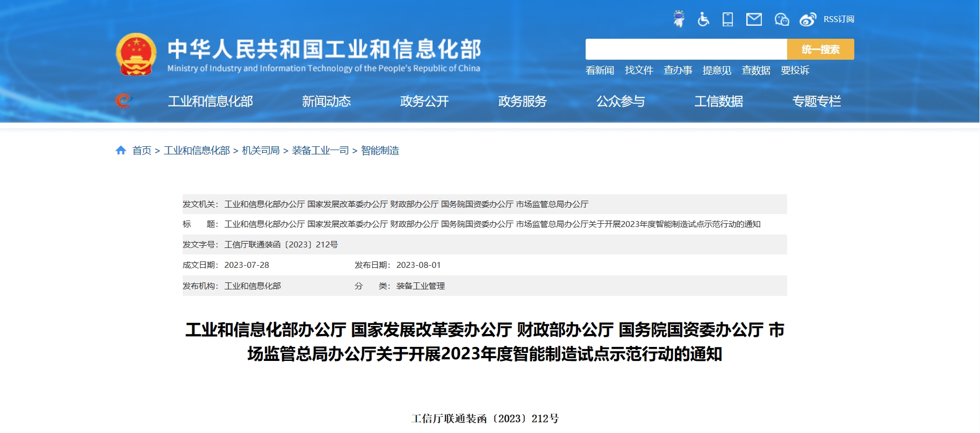Open the WeChat icon in header
980x433 pixels.
point(781,19)
